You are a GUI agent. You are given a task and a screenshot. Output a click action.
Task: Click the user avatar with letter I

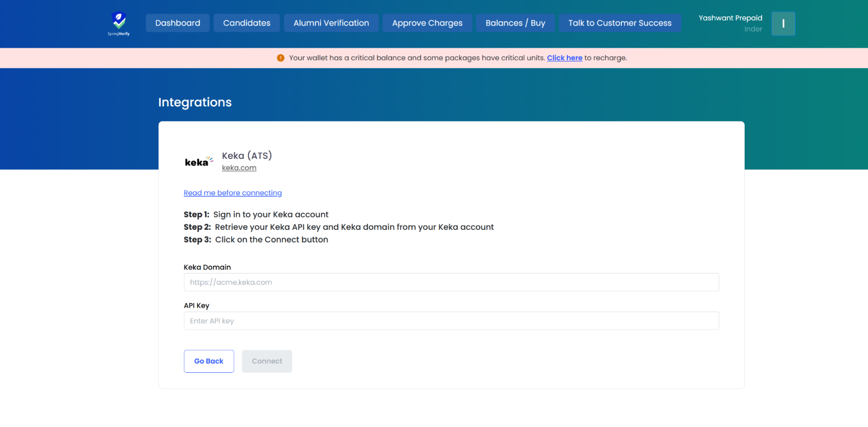783,23
